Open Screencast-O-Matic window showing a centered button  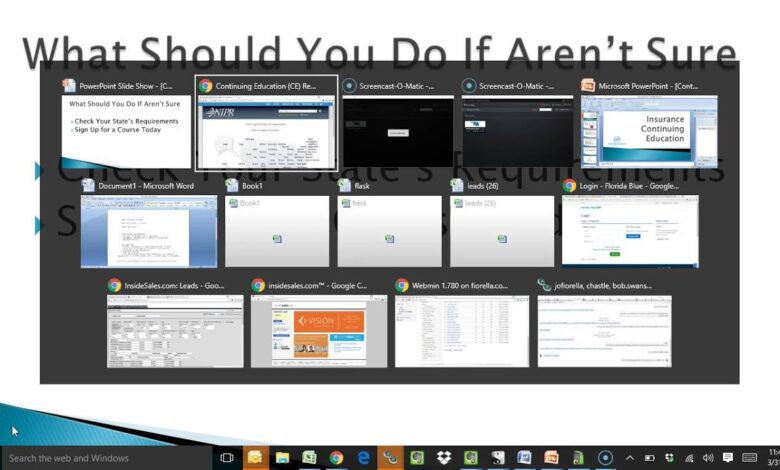[398, 131]
